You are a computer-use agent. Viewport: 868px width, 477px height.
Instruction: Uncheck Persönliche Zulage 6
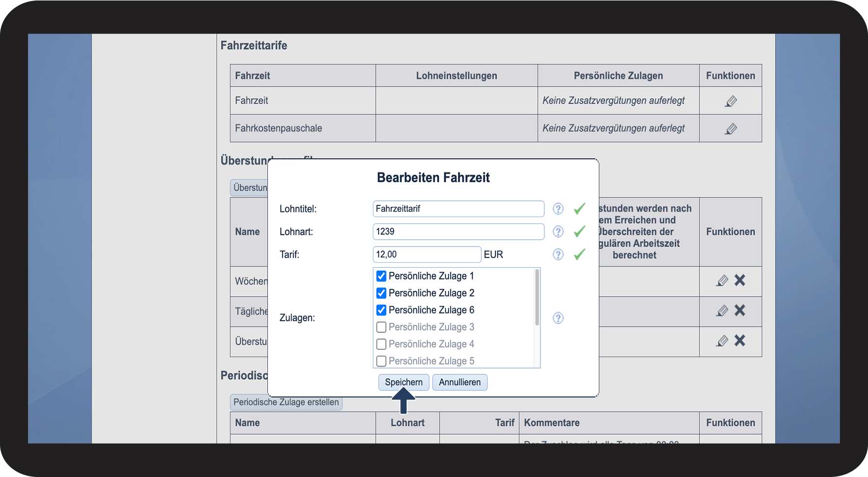point(381,310)
